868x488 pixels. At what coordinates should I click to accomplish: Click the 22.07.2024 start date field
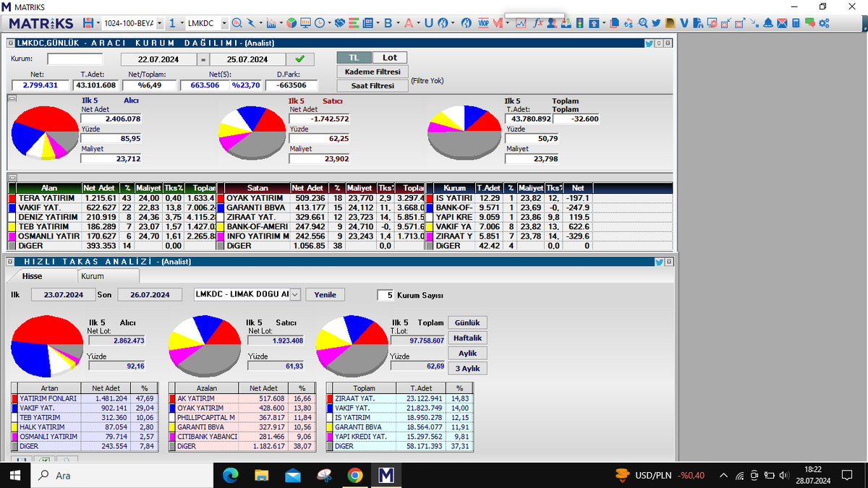tap(158, 59)
